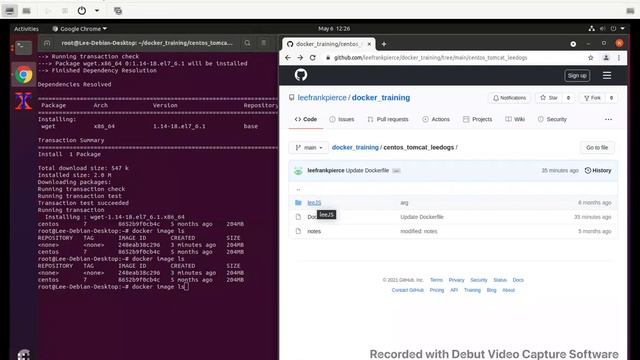The image size is (640, 360).
Task: Expand VM power options arrow
Action: click(97, 11)
